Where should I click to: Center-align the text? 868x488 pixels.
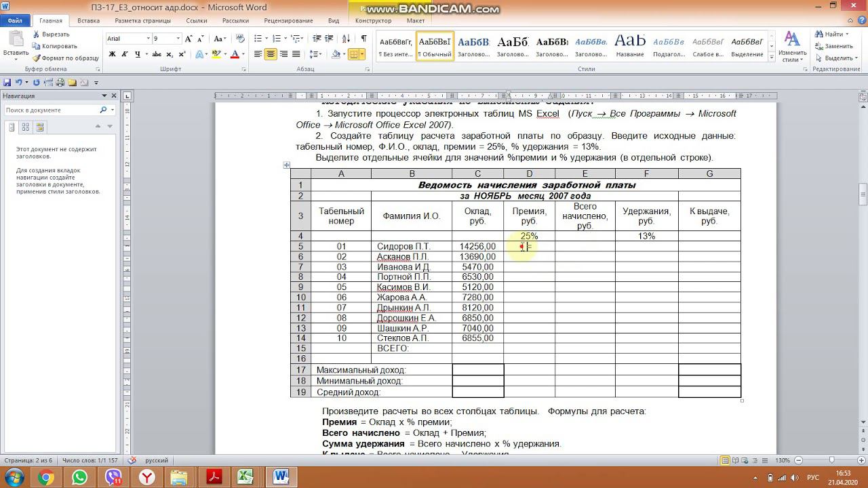pyautogui.click(x=271, y=54)
